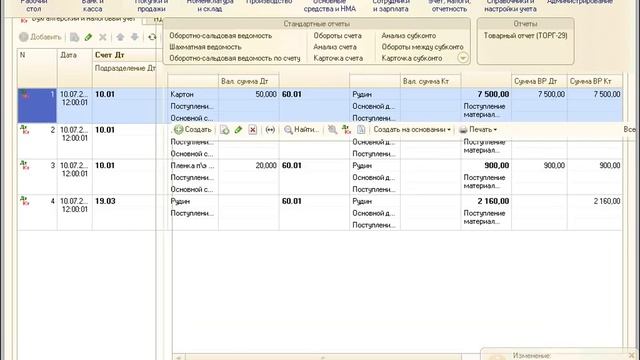Open Оборотно-сальдовая ведомость по счету report
The width and height of the screenshot is (640, 360).
pos(235,58)
